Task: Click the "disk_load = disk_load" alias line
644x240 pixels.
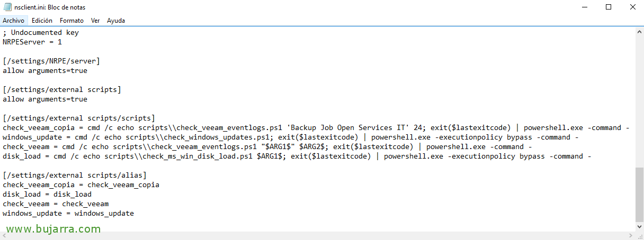Action: point(47,194)
